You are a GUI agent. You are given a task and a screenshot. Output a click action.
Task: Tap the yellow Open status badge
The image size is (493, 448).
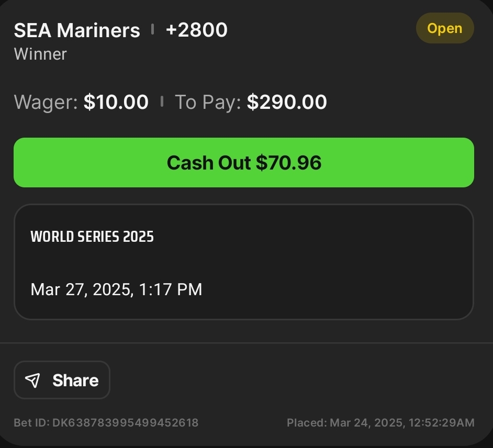coord(445,28)
